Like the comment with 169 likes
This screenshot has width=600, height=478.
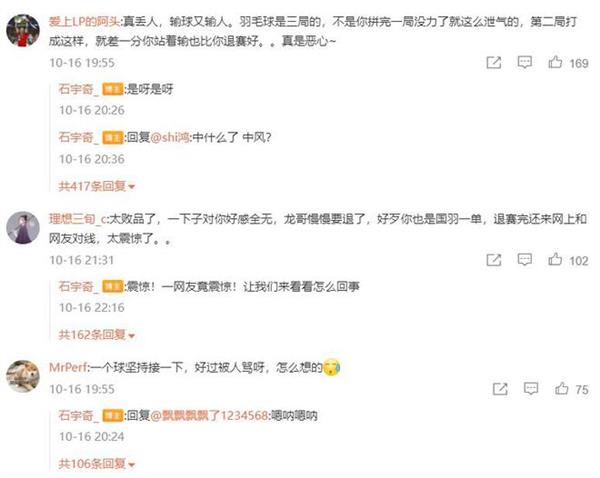coord(555,62)
